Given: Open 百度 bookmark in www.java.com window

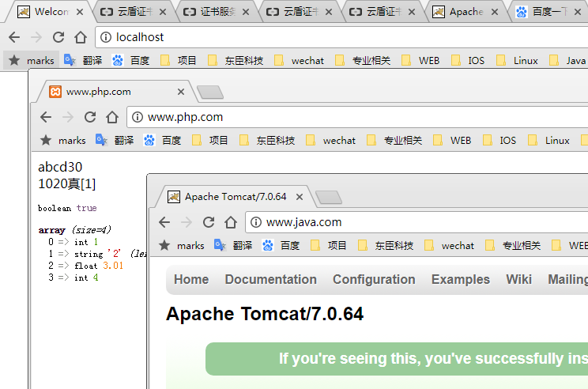Looking at the screenshot, I should 281,245.
